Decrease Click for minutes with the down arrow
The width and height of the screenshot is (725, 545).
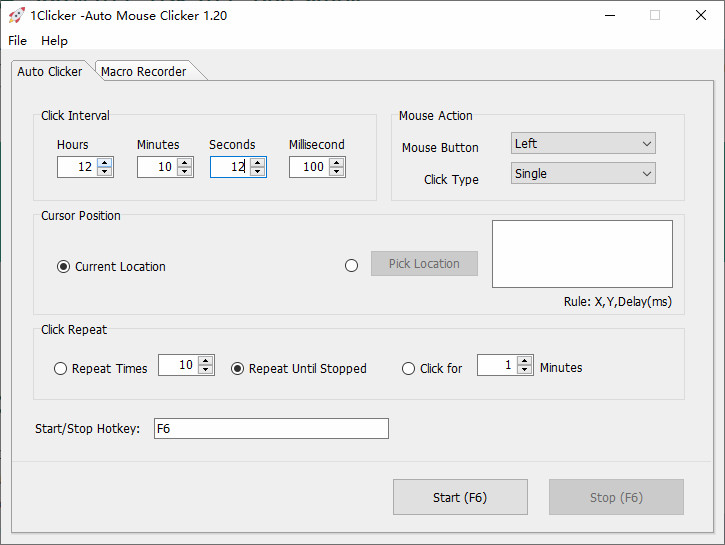coord(525,371)
